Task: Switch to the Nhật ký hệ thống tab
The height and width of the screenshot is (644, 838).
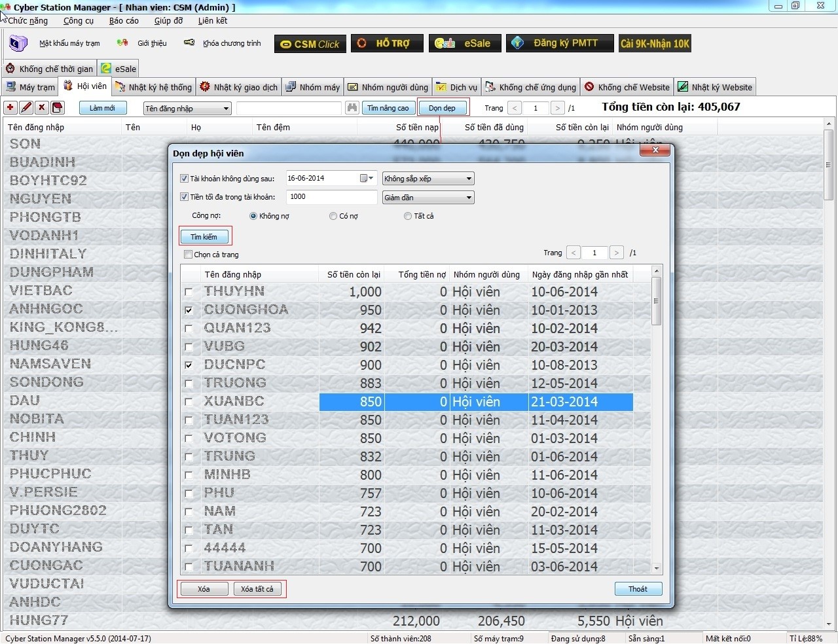Action: tap(154, 87)
